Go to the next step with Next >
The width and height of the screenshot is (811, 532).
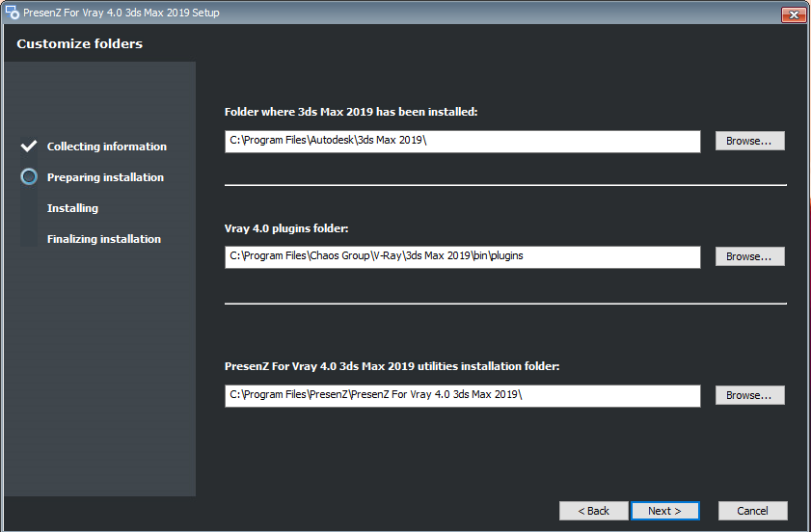tap(665, 511)
